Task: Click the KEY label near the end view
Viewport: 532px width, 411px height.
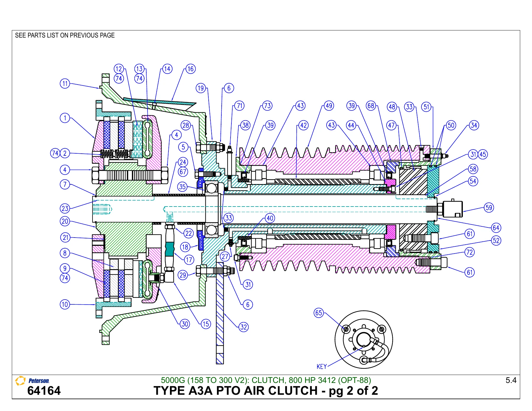Action: [322, 367]
